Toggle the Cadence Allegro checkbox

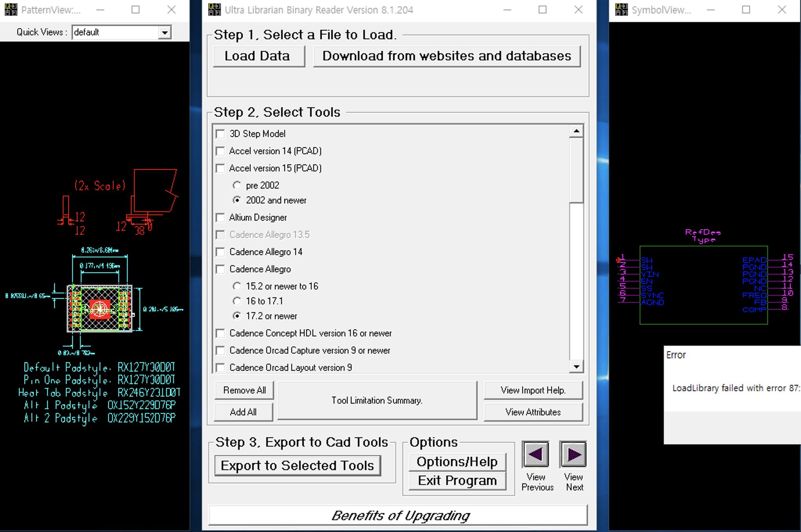(220, 269)
